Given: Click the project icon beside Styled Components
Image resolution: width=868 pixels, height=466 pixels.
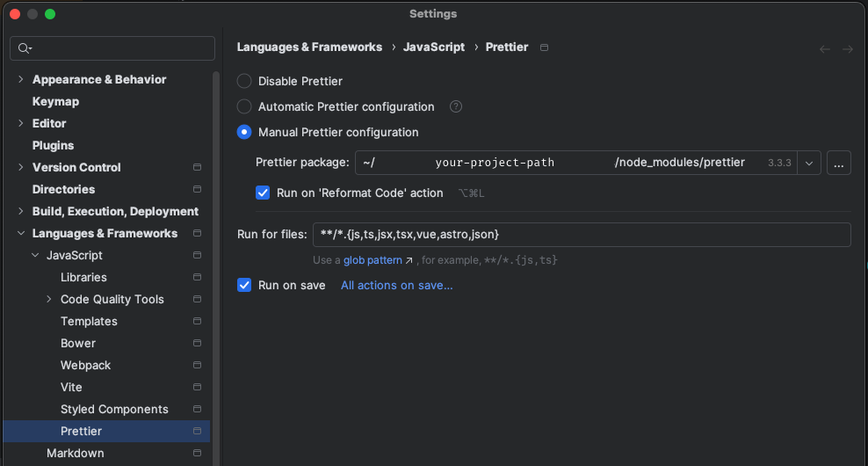Looking at the screenshot, I should tap(197, 409).
